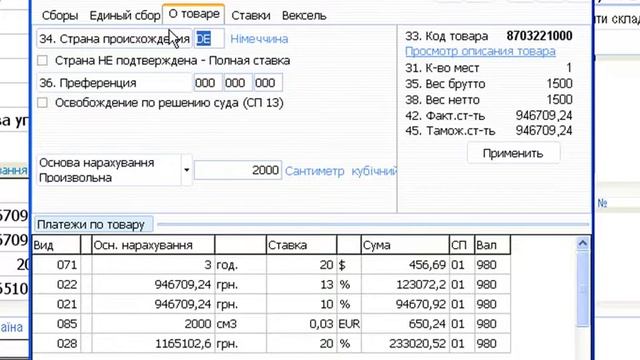Click the Вес брутто value 1500
The width and height of the screenshot is (640, 360).
[559, 84]
